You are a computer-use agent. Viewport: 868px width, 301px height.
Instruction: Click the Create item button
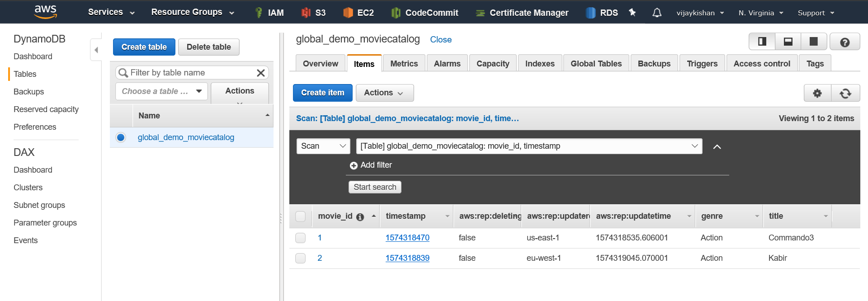(x=322, y=93)
